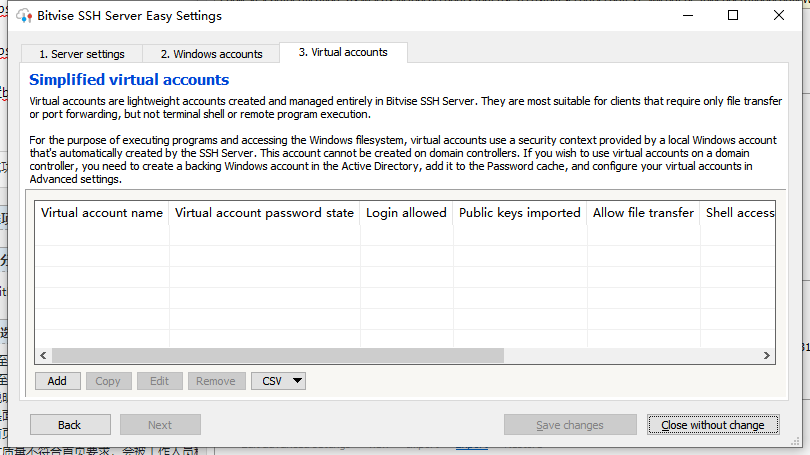The width and height of the screenshot is (810, 455).
Task: Click the Shell access column header
Action: tap(739, 213)
